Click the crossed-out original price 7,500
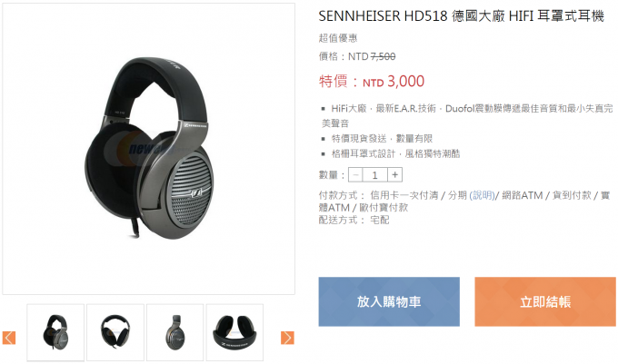 [x=384, y=56]
